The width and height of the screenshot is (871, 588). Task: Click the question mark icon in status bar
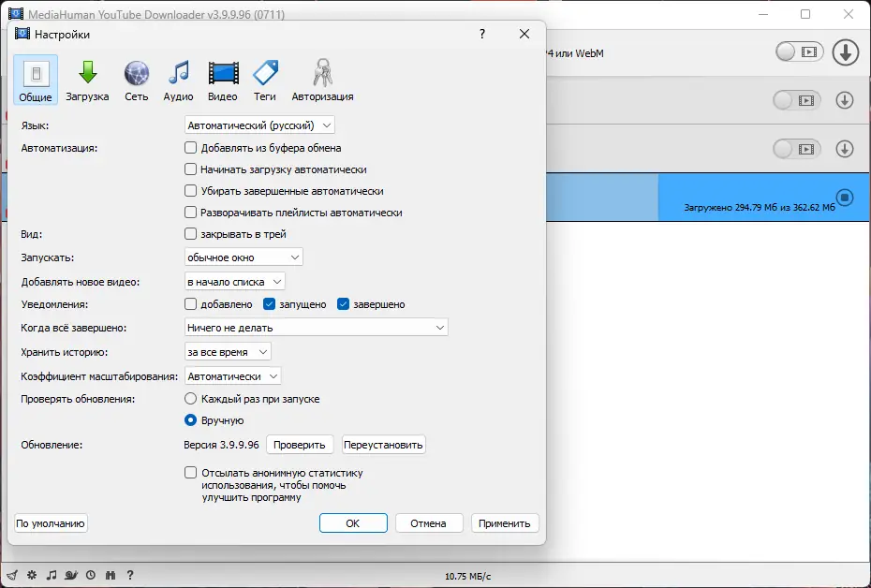point(130,575)
